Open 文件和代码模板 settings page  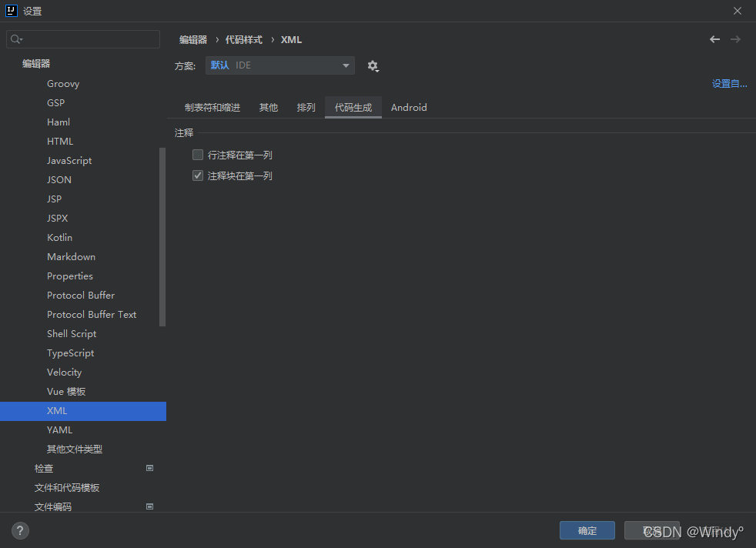tap(66, 488)
